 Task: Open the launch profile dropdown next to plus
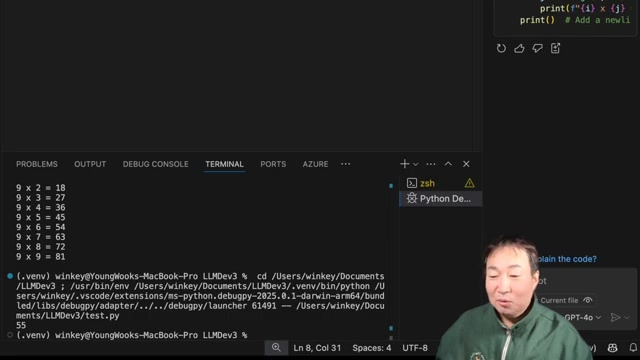(416, 164)
